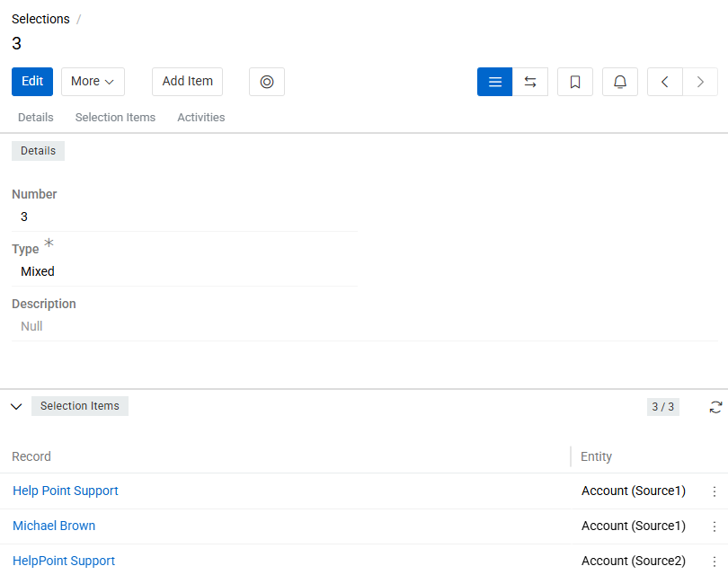Viewport: 728px width, 575px height.
Task: Switch to the relations view icon
Action: 530,82
